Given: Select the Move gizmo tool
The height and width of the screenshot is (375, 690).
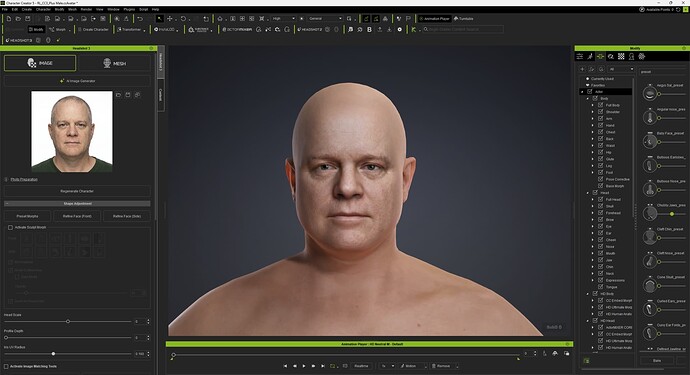Looking at the screenshot, I should pos(170,19).
